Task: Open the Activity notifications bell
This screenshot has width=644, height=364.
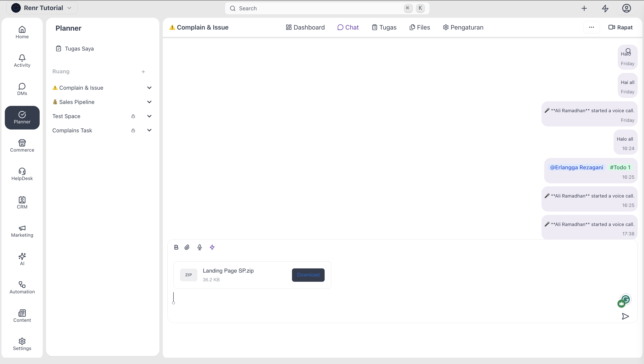Action: (22, 61)
